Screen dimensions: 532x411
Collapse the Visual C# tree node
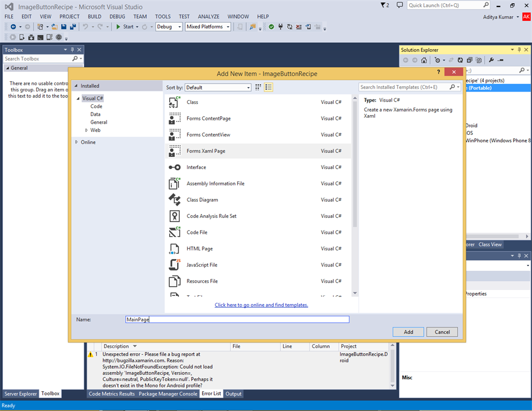pyautogui.click(x=78, y=98)
